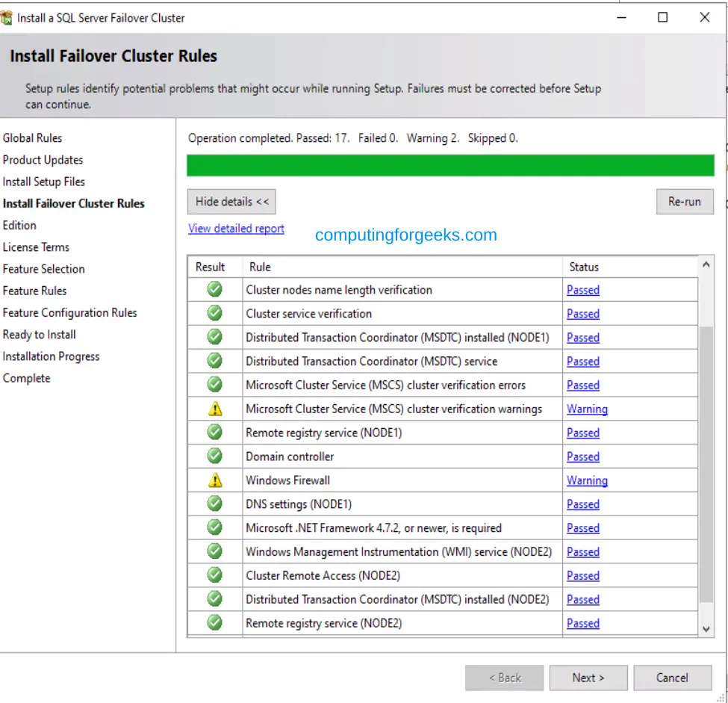This screenshot has height=703, width=728.
Task: Open Passed link for Remote registry service (NODE1)
Action: pyautogui.click(x=583, y=433)
